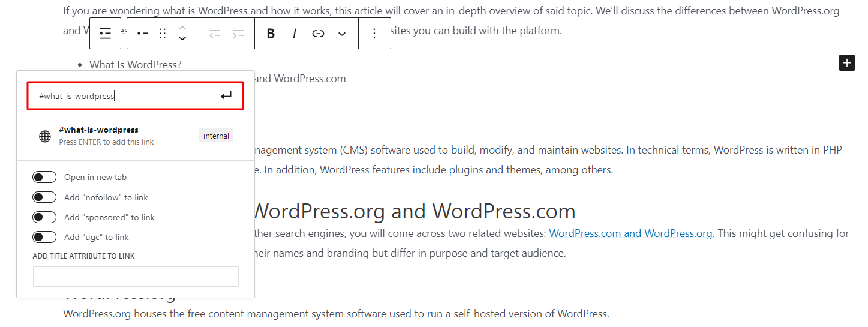Toggle italic formatting
The height and width of the screenshot is (327, 868).
(x=295, y=34)
